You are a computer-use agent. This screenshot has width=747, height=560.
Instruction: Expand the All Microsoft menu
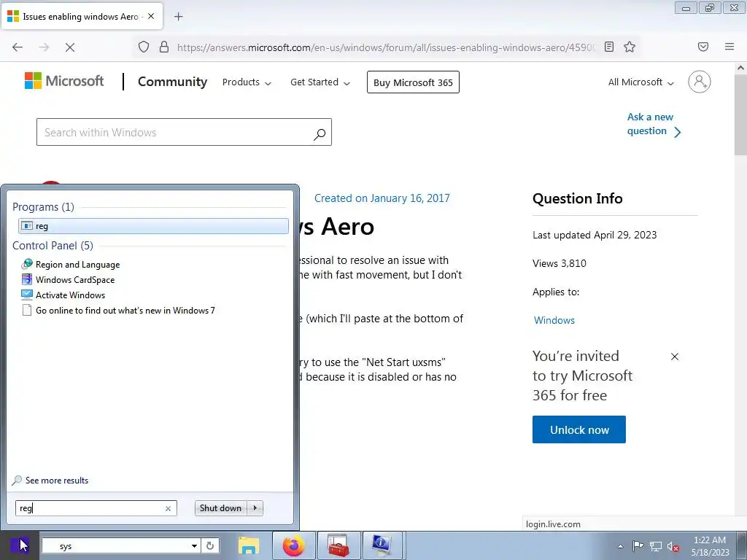click(x=640, y=82)
